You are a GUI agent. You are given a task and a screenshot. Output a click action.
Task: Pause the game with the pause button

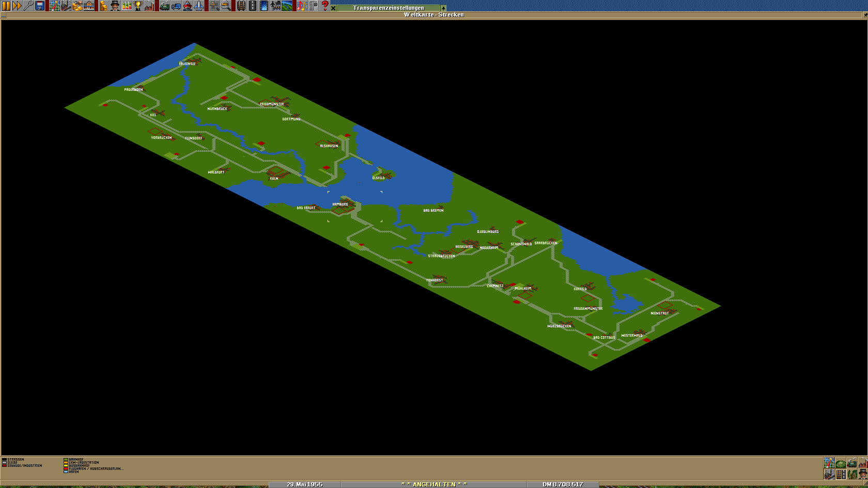[x=6, y=6]
